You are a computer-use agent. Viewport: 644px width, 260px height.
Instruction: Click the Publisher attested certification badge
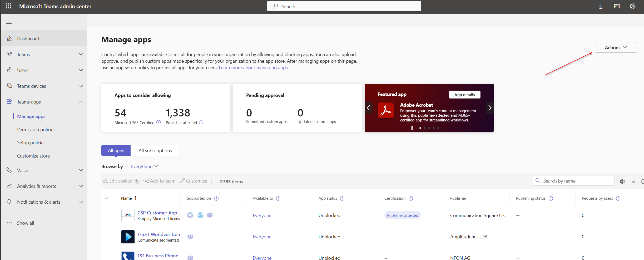pyautogui.click(x=403, y=215)
